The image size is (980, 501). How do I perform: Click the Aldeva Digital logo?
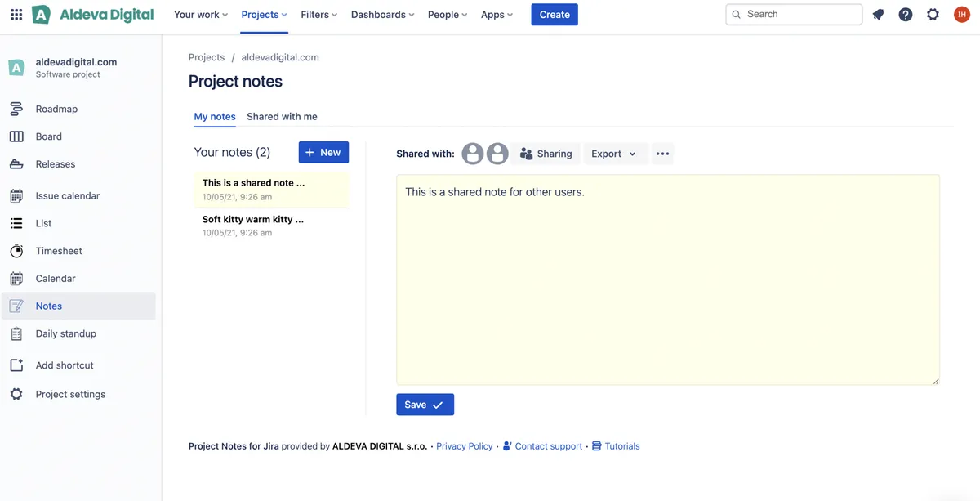(x=92, y=15)
